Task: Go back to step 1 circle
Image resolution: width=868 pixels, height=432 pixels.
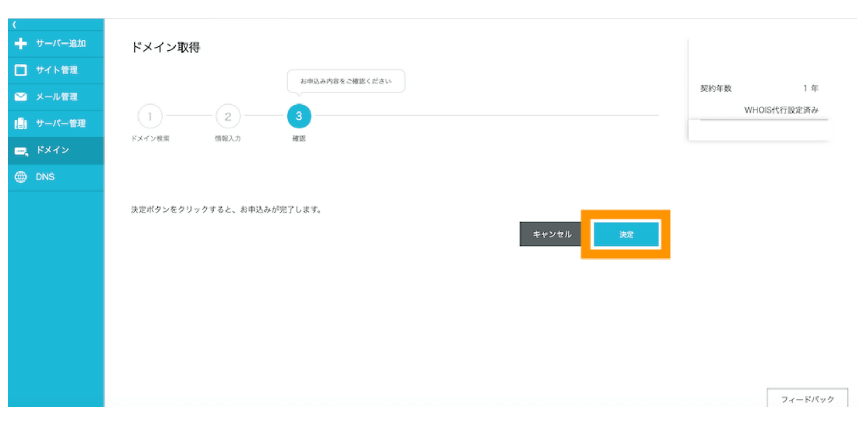Action: pyautogui.click(x=150, y=116)
